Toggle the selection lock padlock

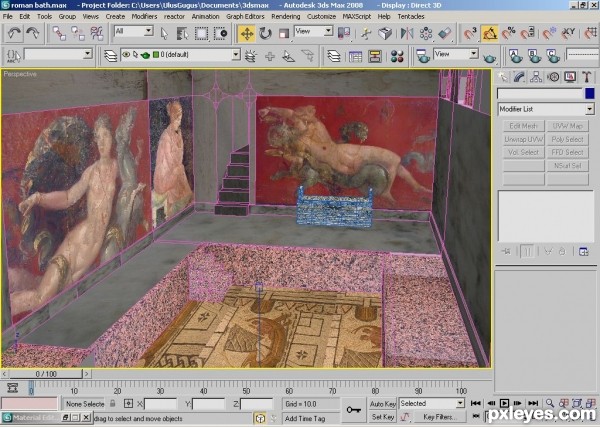(112, 403)
